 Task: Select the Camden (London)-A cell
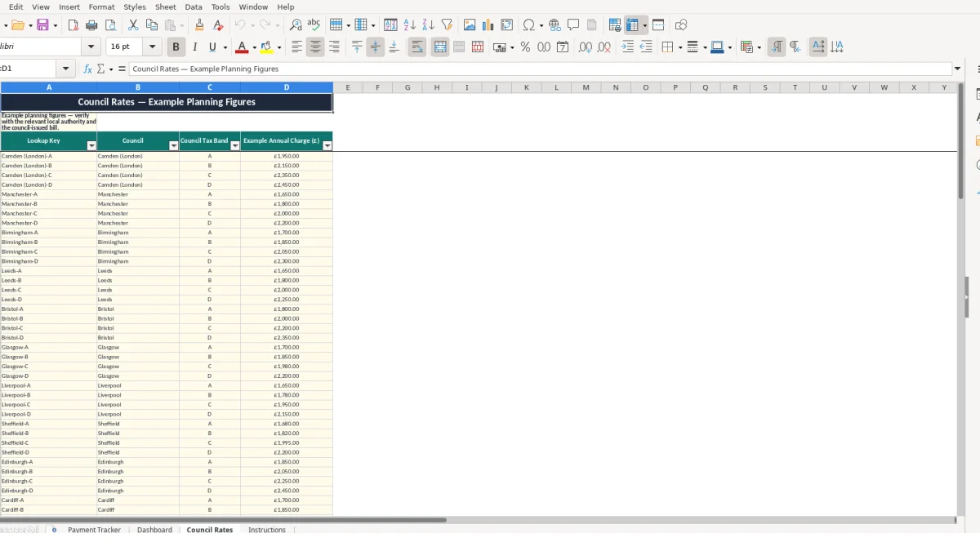pyautogui.click(x=48, y=156)
